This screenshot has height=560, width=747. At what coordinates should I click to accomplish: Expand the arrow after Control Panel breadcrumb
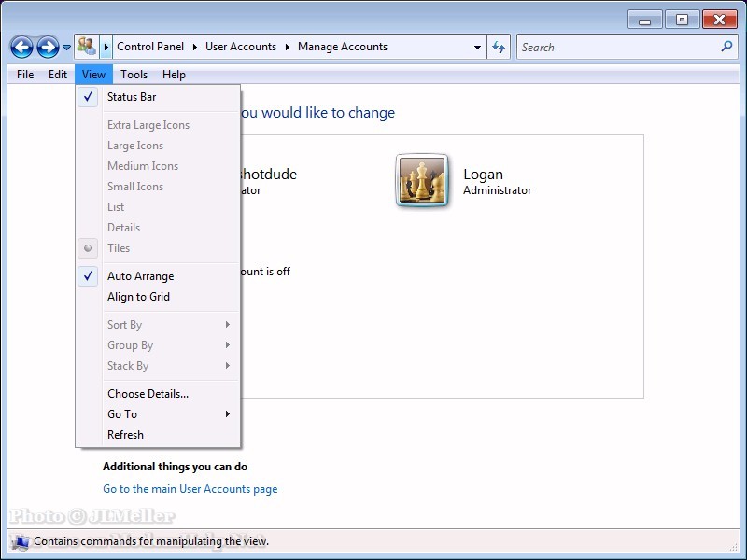[195, 48]
